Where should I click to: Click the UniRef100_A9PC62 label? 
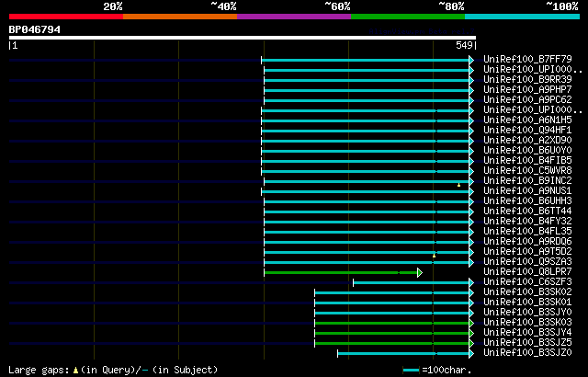pos(527,100)
